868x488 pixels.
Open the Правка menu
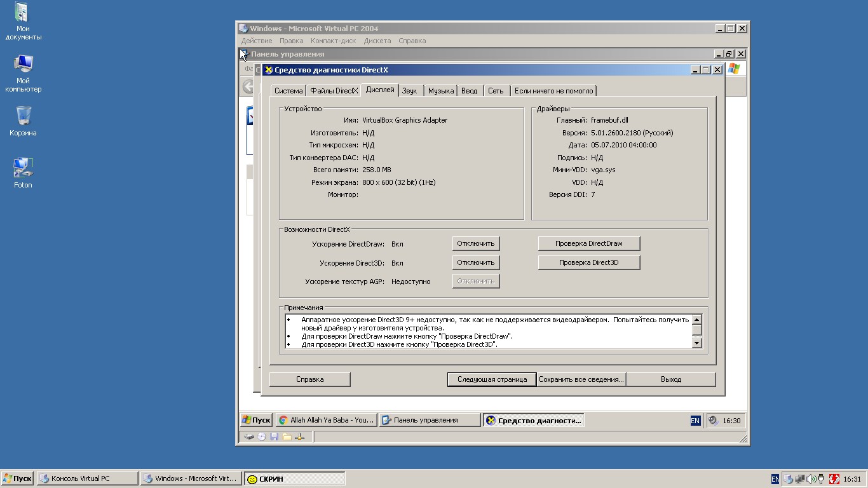point(292,41)
